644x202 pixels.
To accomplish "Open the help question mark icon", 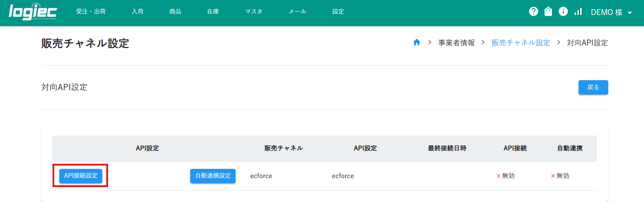I will pyautogui.click(x=533, y=12).
